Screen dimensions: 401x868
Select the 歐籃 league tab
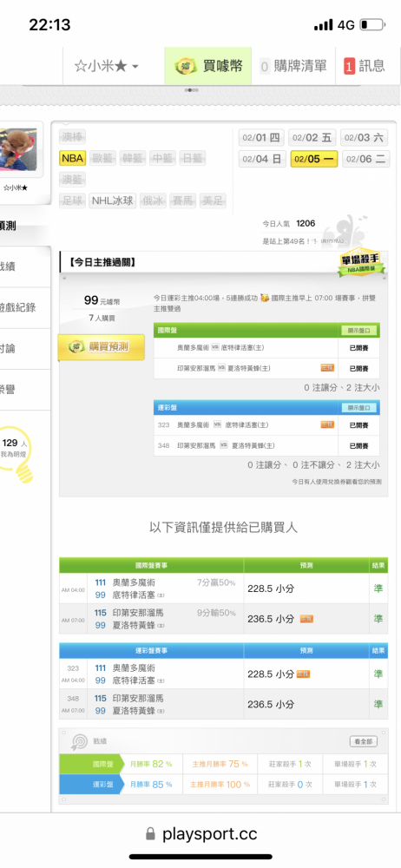click(102, 158)
